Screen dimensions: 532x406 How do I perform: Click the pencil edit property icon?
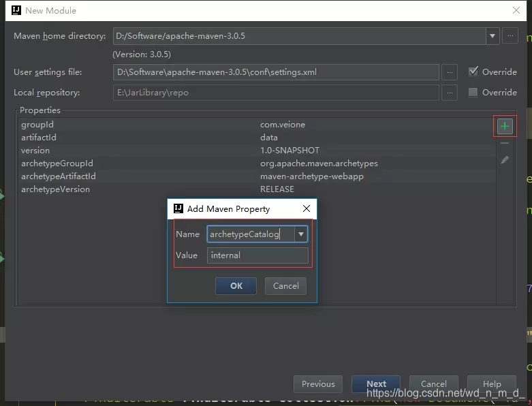click(505, 160)
